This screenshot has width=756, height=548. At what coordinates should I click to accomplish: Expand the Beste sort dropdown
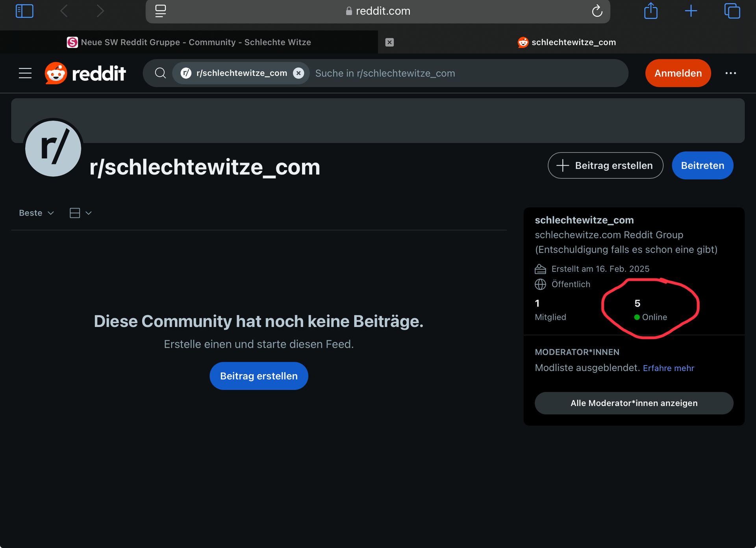pos(36,213)
